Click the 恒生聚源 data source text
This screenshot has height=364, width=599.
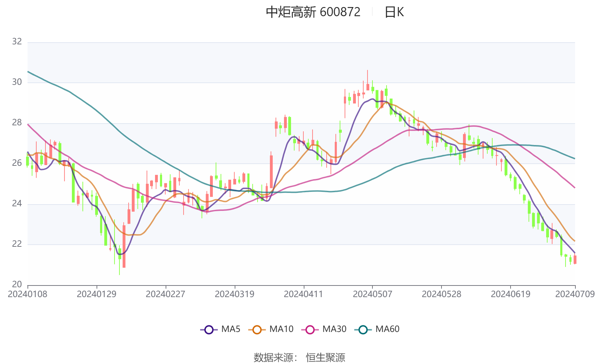[x=325, y=357]
